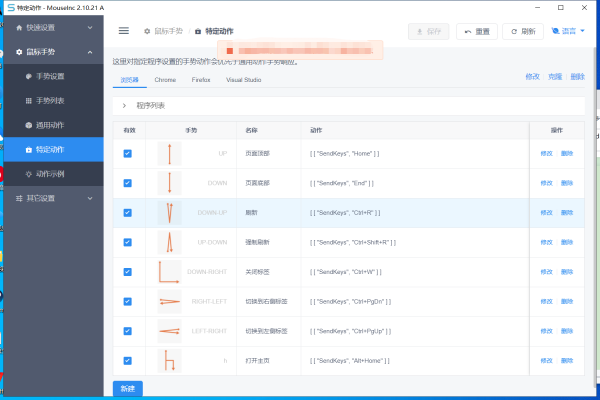The height and width of the screenshot is (400, 600).
Task: Toggle the 切换到右侧标签 row checkbox
Action: [x=127, y=302]
